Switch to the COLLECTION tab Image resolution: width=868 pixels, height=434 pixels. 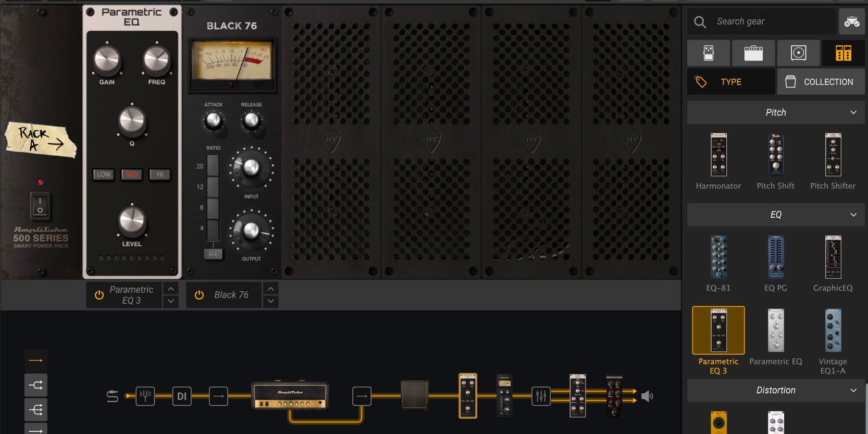[x=821, y=82]
